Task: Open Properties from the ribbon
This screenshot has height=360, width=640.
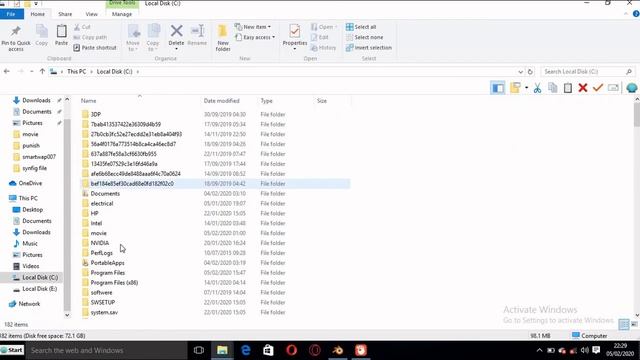Action: (295, 37)
